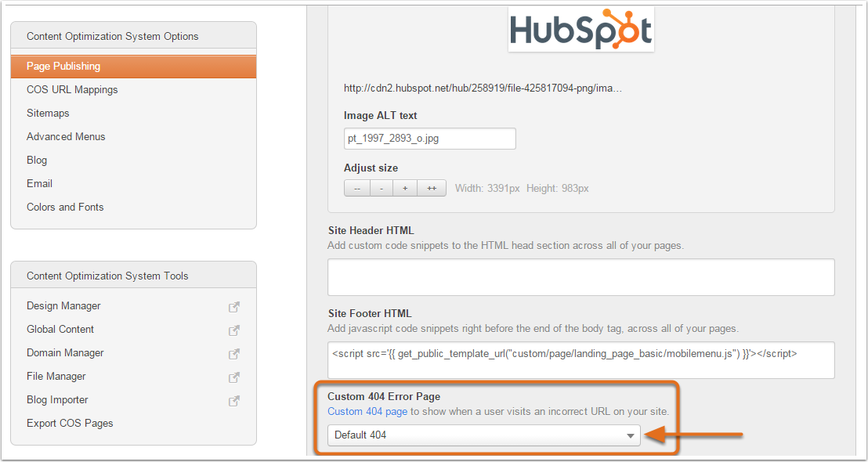
Task: Open Colors and Fonts settings
Action: [x=65, y=207]
